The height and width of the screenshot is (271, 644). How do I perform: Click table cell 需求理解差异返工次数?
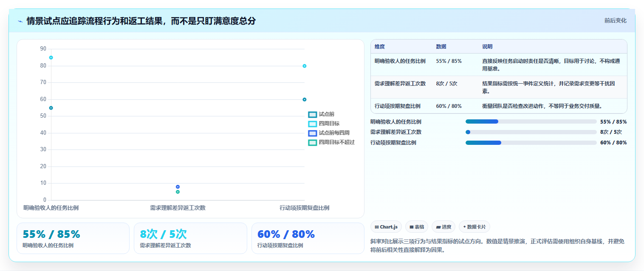400,83
